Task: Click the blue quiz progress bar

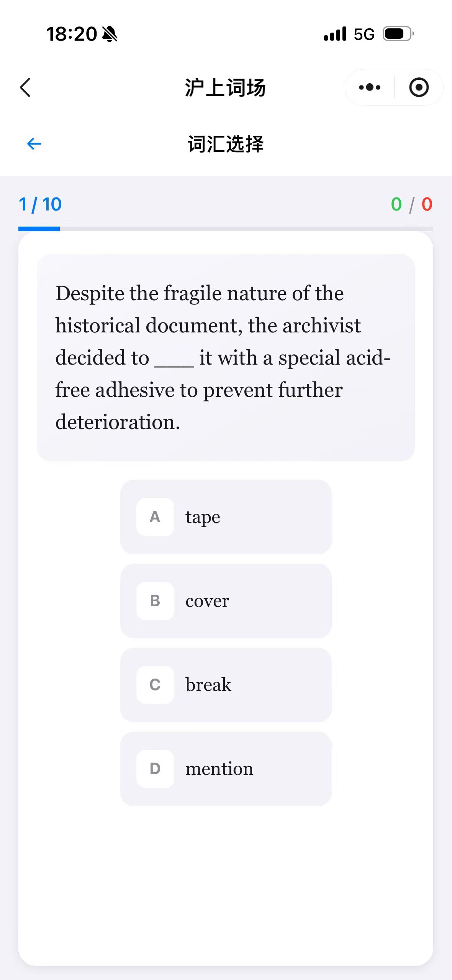Action: (x=226, y=229)
